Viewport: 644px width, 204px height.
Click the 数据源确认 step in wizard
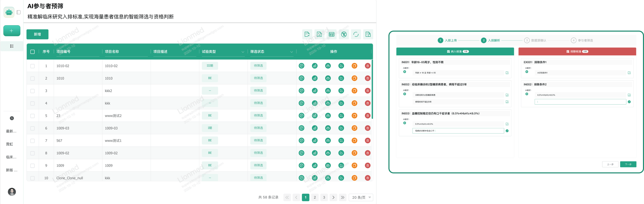[535, 40]
